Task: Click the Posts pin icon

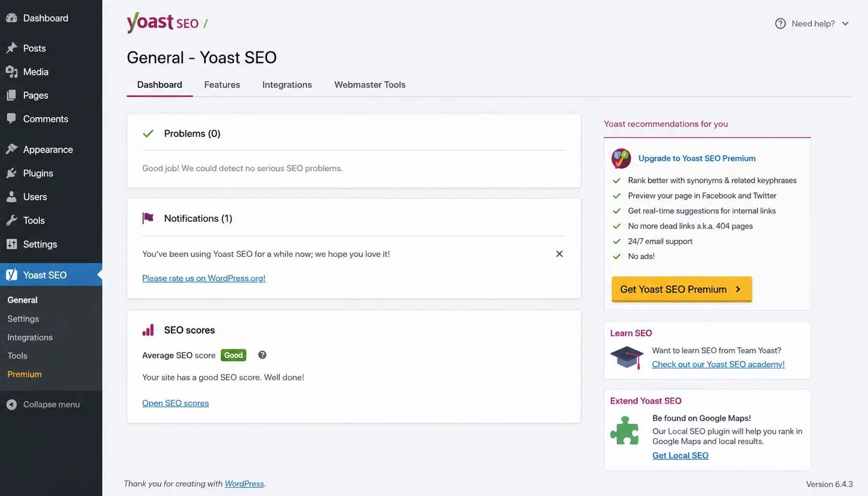Action: click(12, 48)
